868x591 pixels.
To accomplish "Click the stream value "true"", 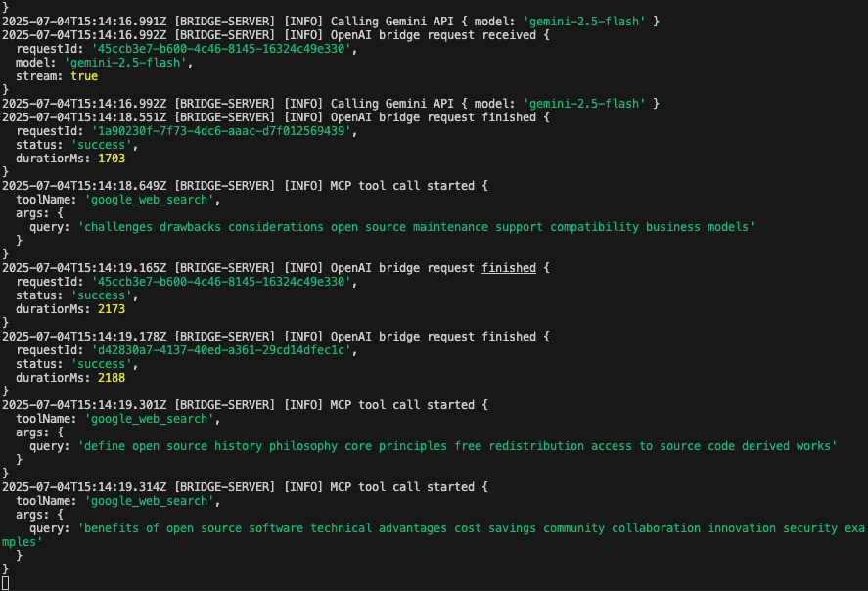I will pos(84,75).
